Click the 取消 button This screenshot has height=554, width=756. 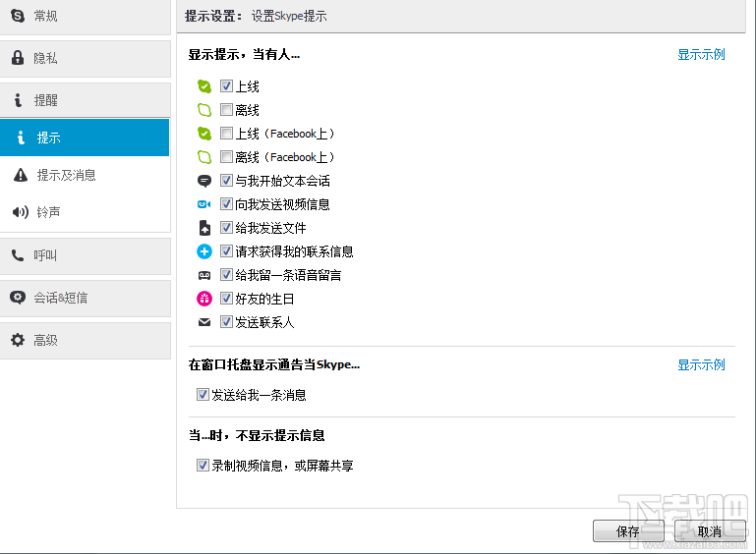click(710, 531)
